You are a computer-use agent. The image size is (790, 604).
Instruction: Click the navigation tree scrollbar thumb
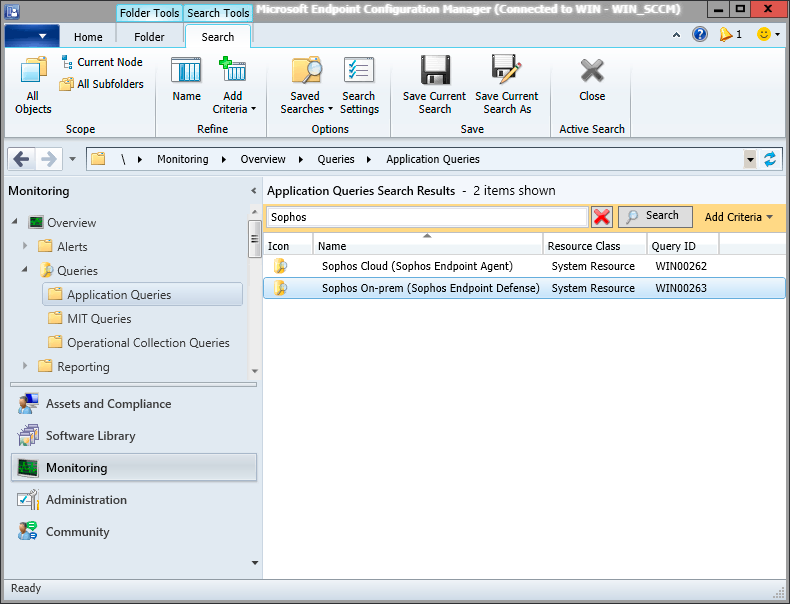[254, 239]
